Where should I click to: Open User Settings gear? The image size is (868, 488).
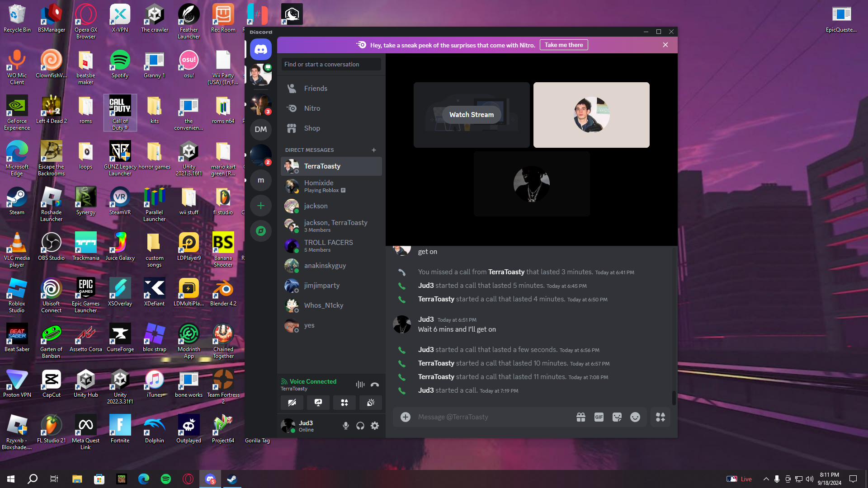[x=375, y=426]
